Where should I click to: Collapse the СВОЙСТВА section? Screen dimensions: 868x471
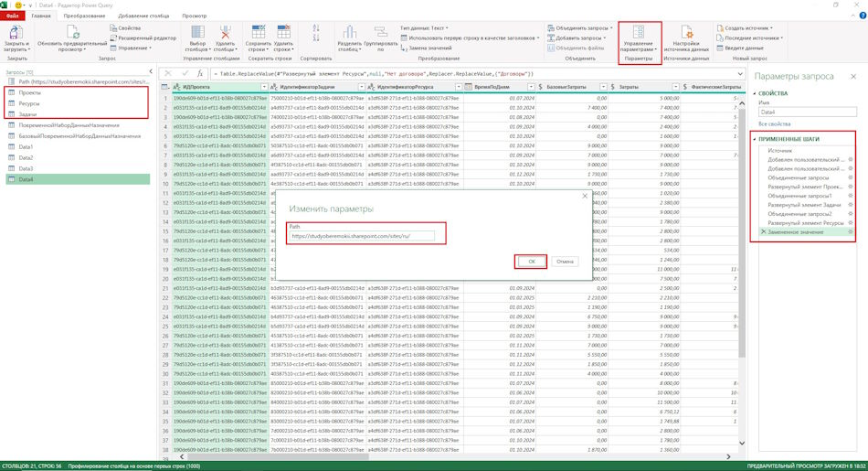pyautogui.click(x=755, y=93)
